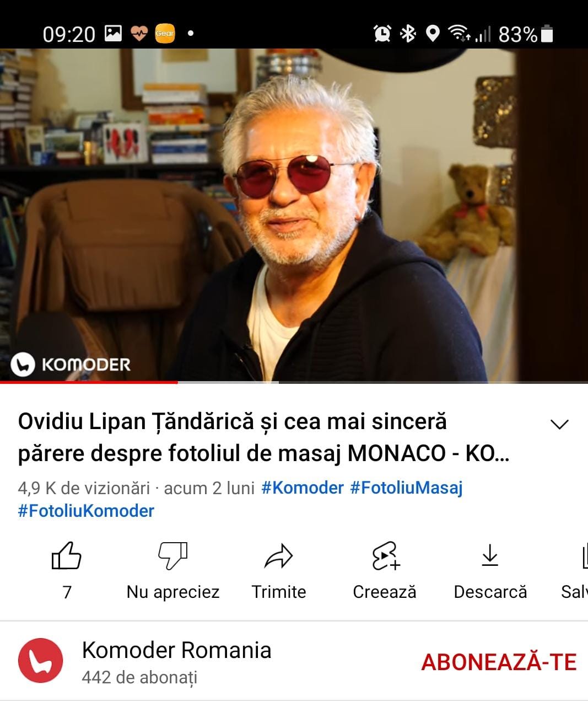The height and width of the screenshot is (701, 588).
Task: Tap the ABONEAZĂ-TE subscribe button
Action: tap(499, 661)
